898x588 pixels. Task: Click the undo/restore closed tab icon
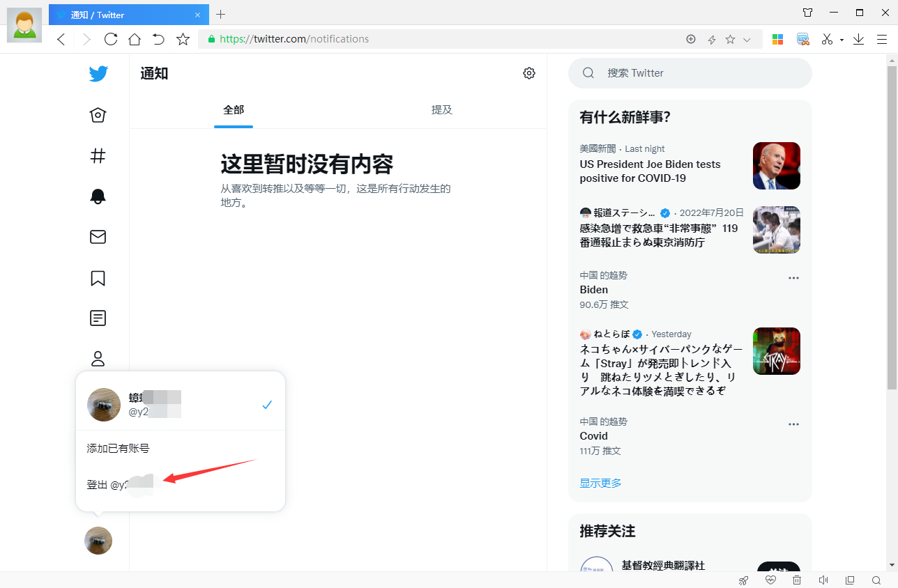[158, 39]
